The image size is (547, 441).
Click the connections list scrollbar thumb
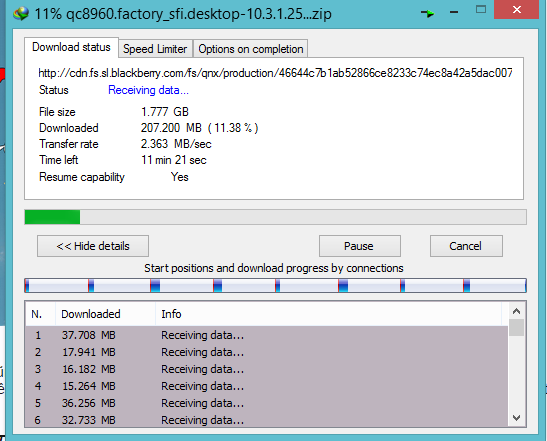[x=517, y=327]
